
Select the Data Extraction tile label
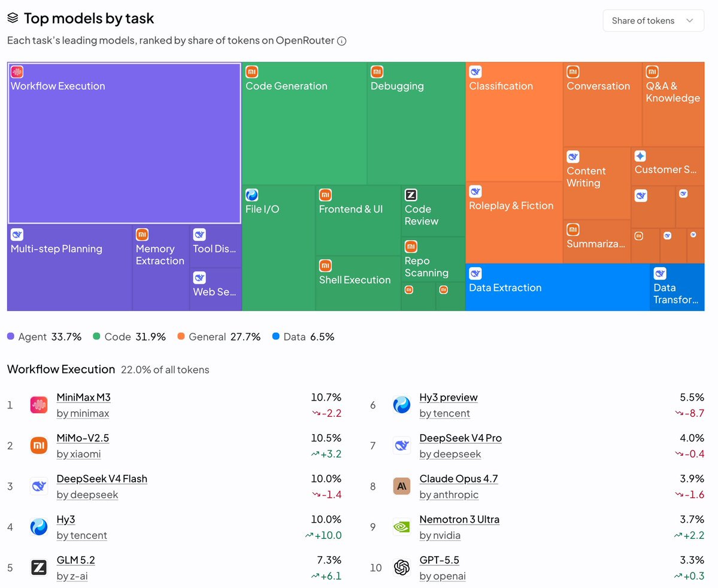(x=505, y=287)
